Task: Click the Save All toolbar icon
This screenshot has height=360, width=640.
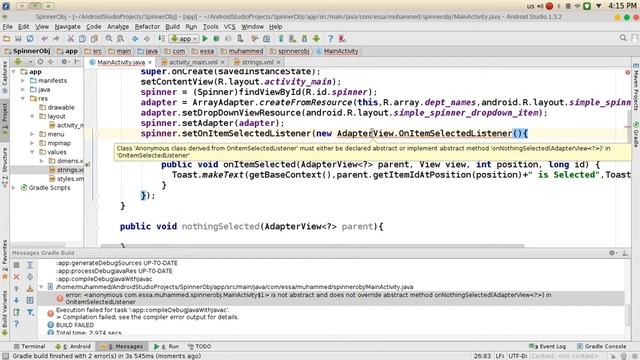Action: click(18, 39)
